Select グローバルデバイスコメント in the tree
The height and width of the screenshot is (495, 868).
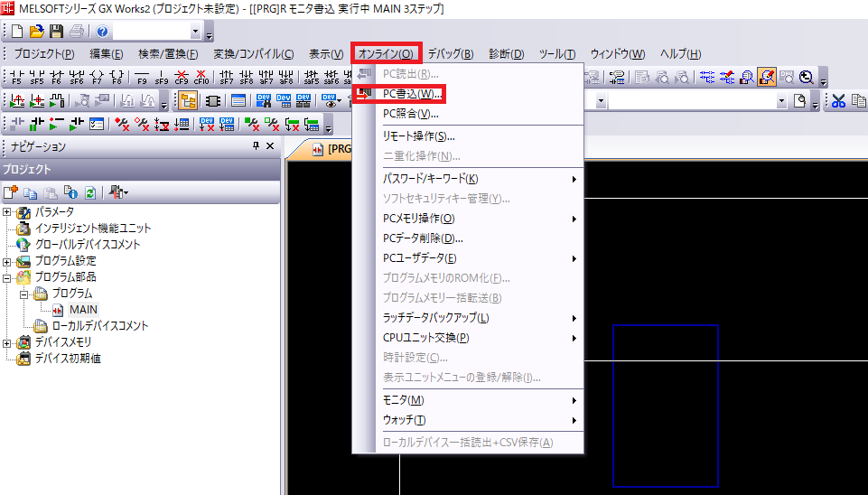pyautogui.click(x=88, y=244)
